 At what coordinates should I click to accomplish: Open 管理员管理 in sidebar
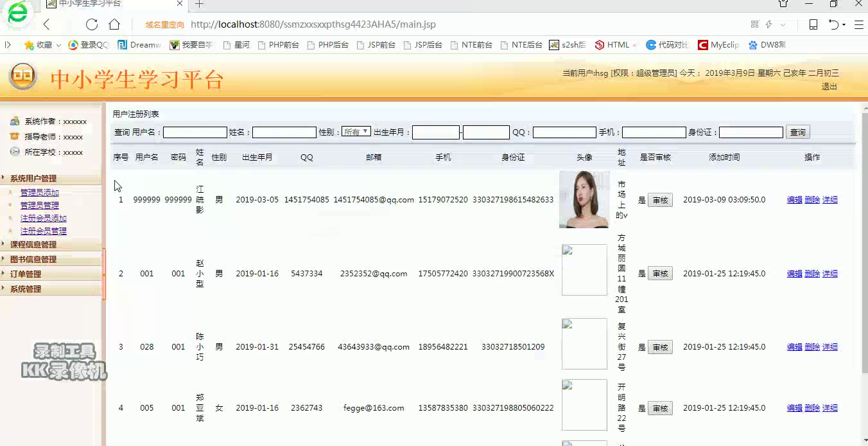point(39,206)
